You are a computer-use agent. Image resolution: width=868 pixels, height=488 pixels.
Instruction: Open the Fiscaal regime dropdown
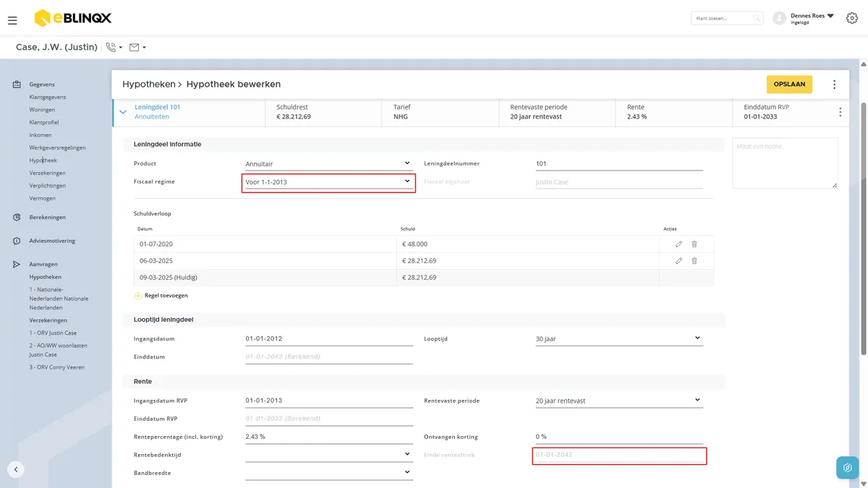pyautogui.click(x=329, y=182)
